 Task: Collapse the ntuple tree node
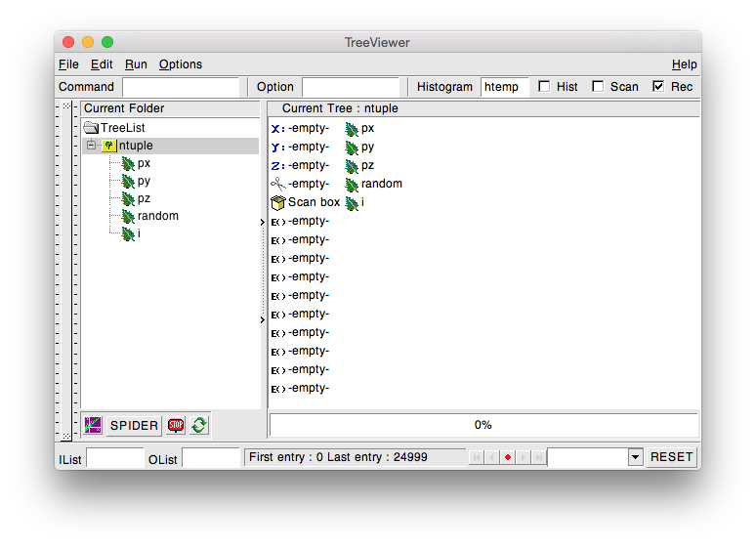point(92,146)
